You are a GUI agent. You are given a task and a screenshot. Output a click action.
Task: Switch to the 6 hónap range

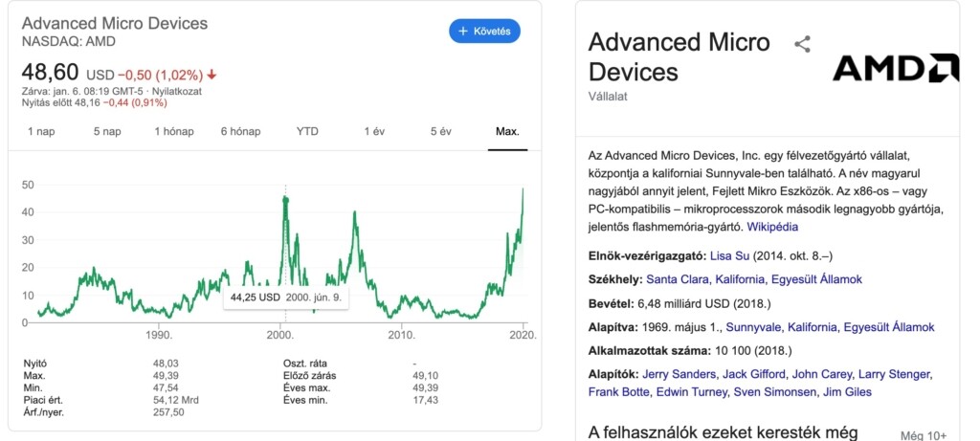[x=240, y=131]
